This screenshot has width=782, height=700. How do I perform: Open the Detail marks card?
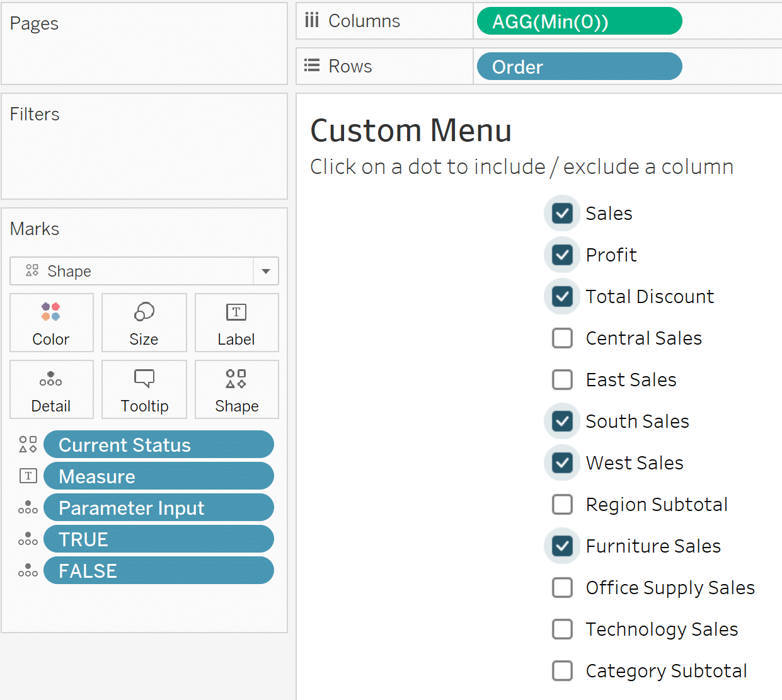tap(51, 389)
